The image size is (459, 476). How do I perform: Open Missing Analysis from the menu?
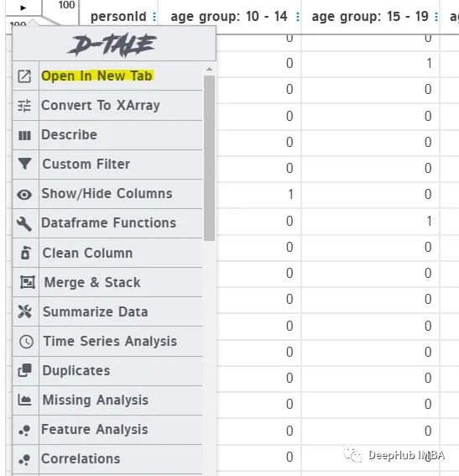(107, 400)
